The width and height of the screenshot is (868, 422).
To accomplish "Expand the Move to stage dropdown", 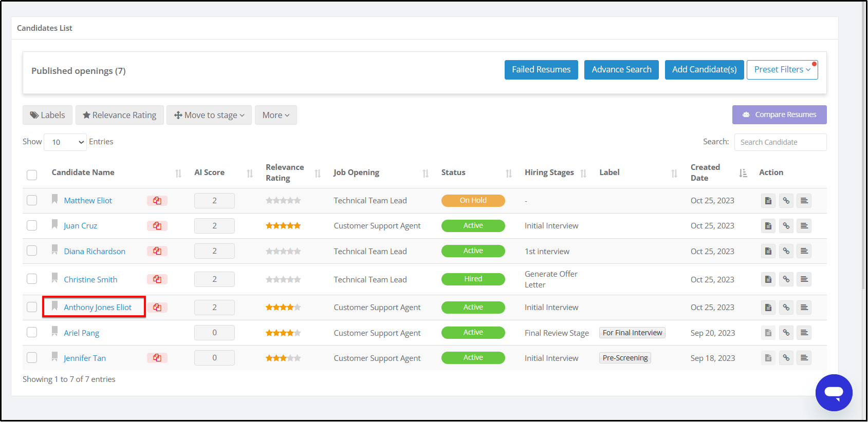I will [x=209, y=115].
